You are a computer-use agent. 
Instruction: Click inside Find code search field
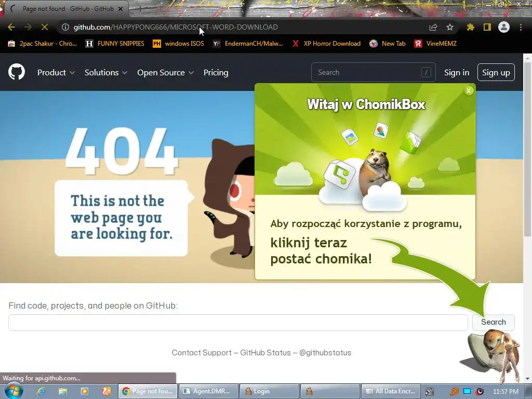(238, 322)
